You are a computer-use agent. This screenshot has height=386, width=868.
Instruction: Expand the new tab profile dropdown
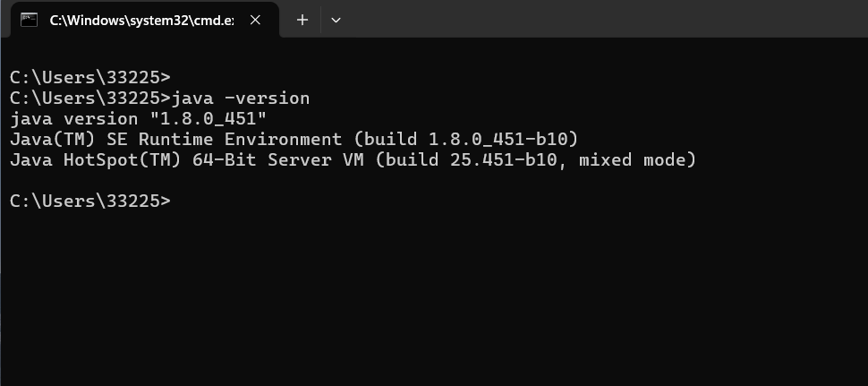coord(336,20)
